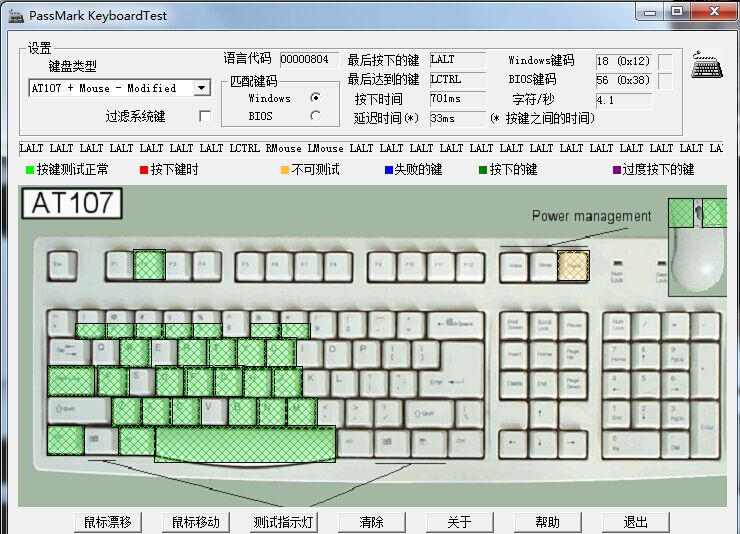
Task: Click the 延迟时间 field showing 33ms
Action: [x=457, y=118]
